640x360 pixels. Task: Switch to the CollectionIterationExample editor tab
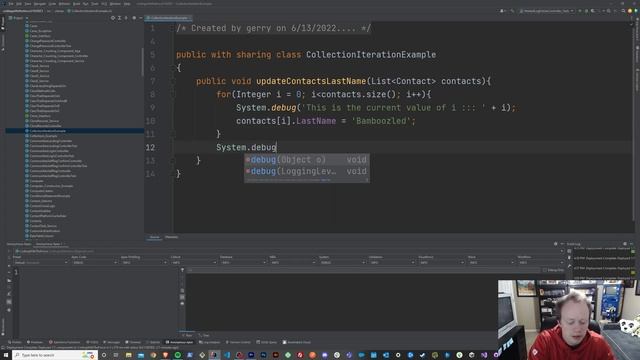pyautogui.click(x=169, y=18)
